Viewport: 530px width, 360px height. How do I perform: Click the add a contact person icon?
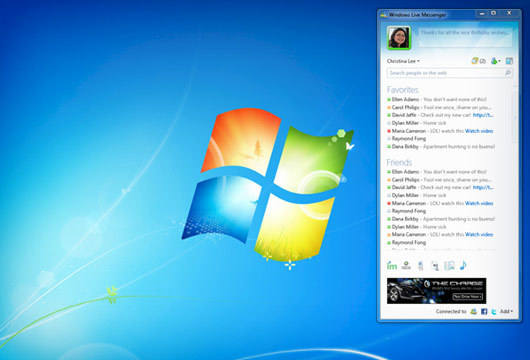point(494,61)
